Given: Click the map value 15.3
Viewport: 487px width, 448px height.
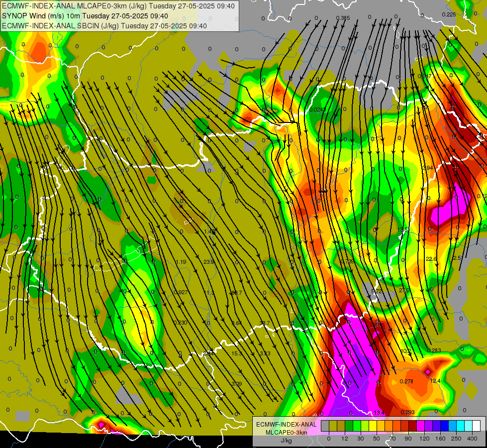Looking at the screenshot, I should [236, 353].
